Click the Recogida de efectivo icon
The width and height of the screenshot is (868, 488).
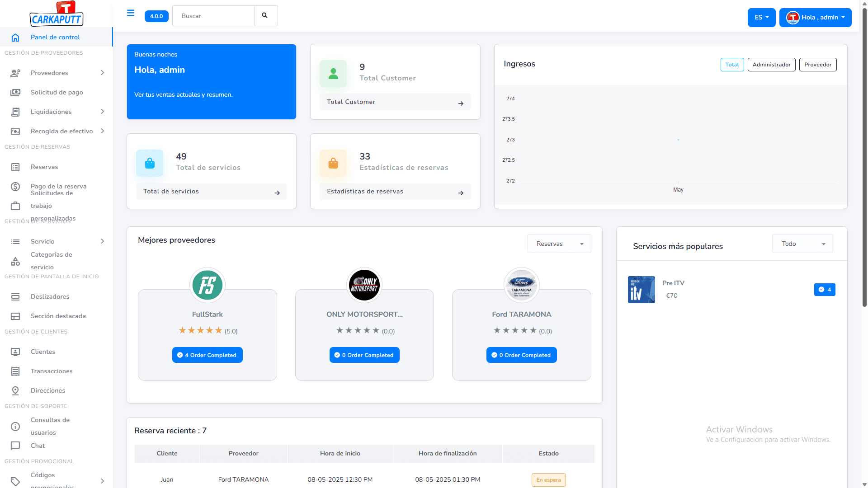(x=15, y=131)
